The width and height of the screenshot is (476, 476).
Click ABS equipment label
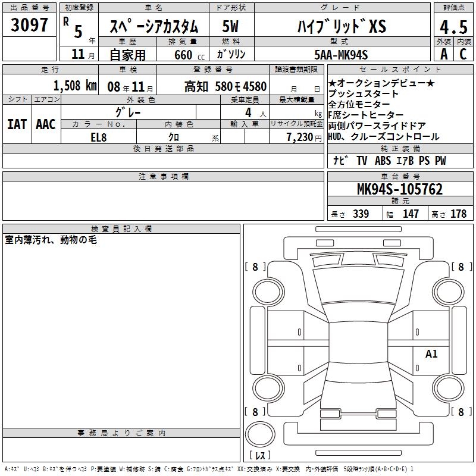pos(383,161)
